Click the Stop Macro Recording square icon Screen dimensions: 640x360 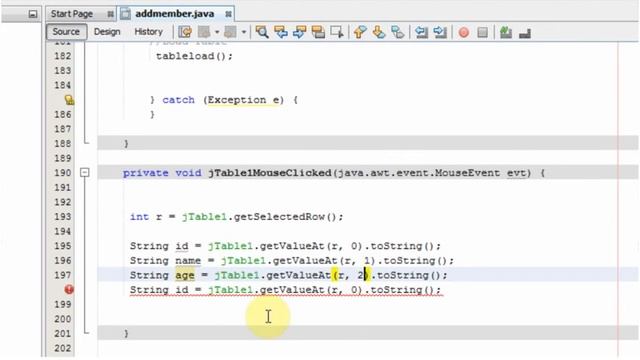coord(482,33)
